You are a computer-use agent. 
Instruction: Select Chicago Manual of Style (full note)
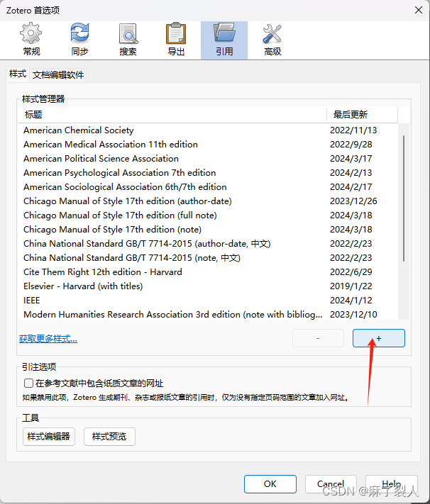(208, 215)
